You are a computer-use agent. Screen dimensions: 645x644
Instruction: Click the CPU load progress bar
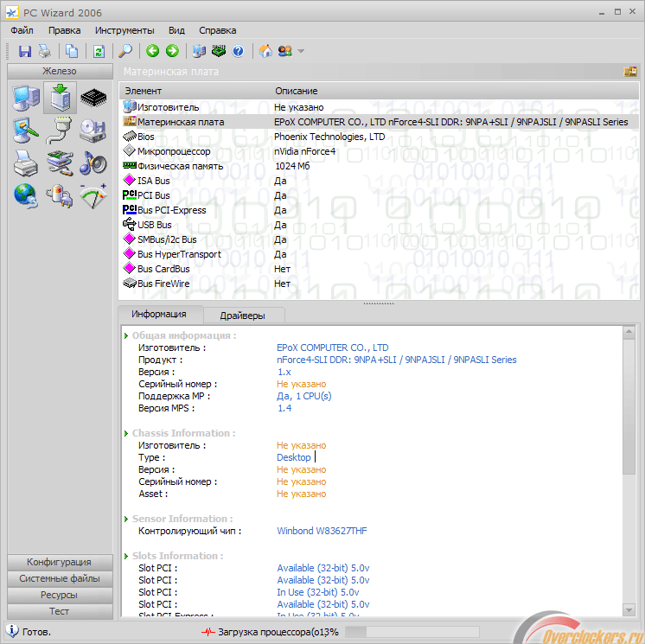point(412,632)
